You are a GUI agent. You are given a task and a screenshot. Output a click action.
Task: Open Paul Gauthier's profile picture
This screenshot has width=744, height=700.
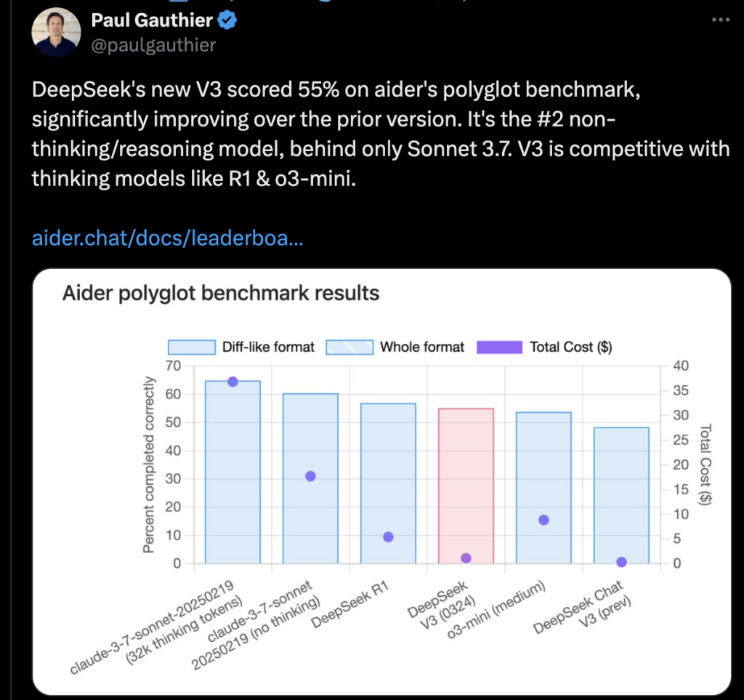[x=56, y=32]
